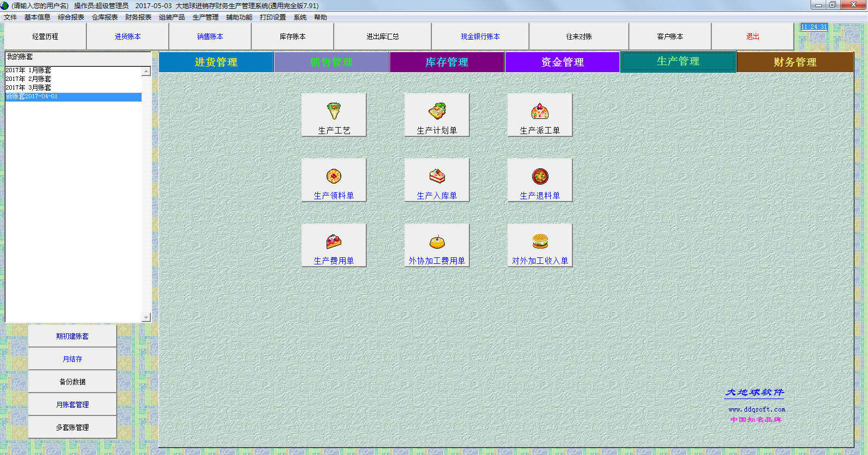This screenshot has width=868, height=455.
Task: Open the 基本信息 menu
Action: [37, 17]
